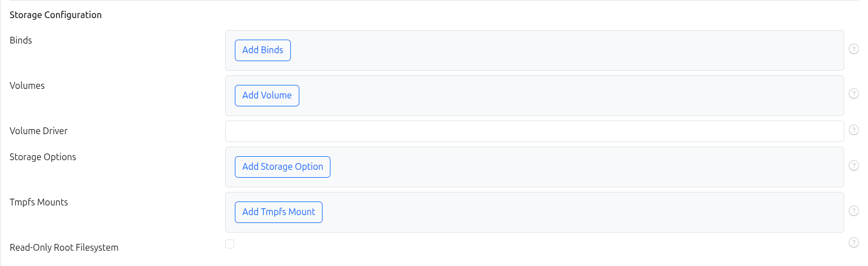The width and height of the screenshot is (868, 266).
Task: Enable the Read-Only Root Filesystem checkbox
Action: (230, 244)
